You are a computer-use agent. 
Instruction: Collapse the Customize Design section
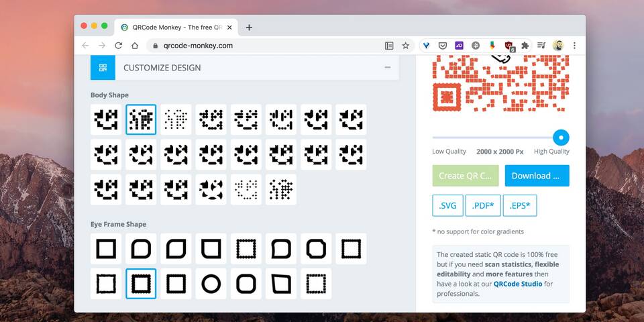click(x=387, y=67)
